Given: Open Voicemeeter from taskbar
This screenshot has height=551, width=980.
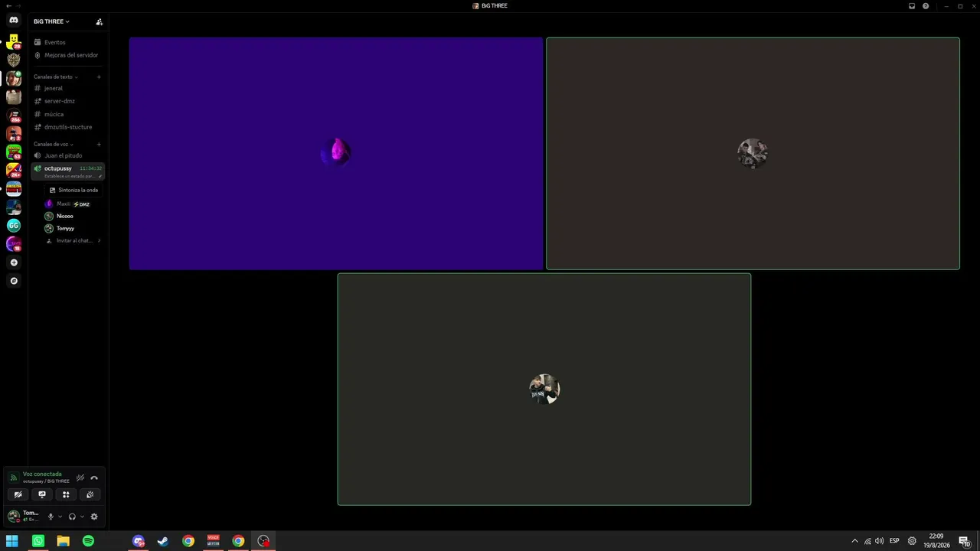Looking at the screenshot, I should coord(214,541).
